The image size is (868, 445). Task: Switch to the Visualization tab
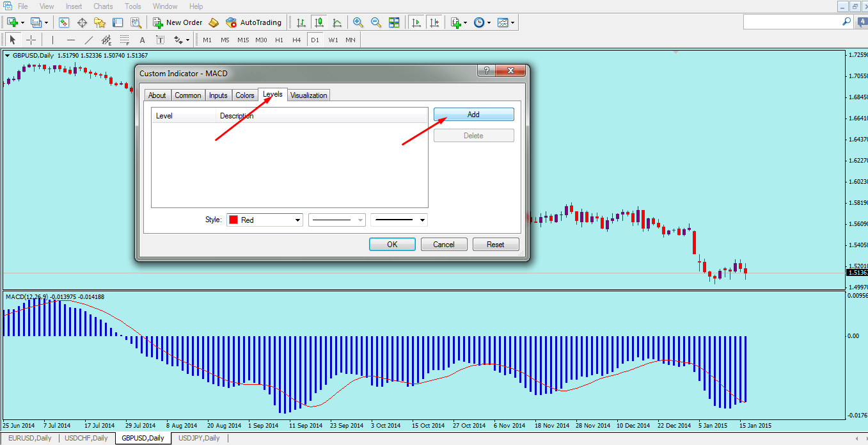coord(309,95)
